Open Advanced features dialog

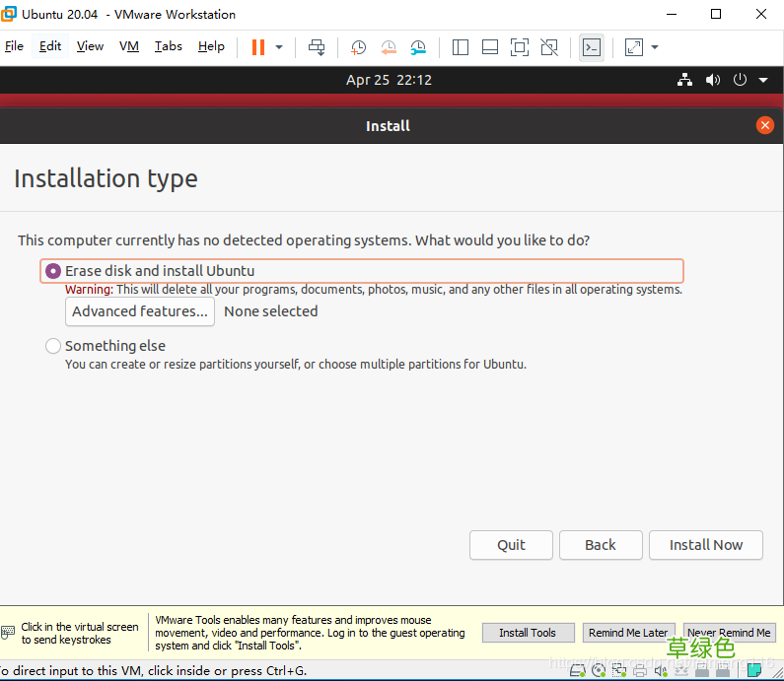pos(140,311)
